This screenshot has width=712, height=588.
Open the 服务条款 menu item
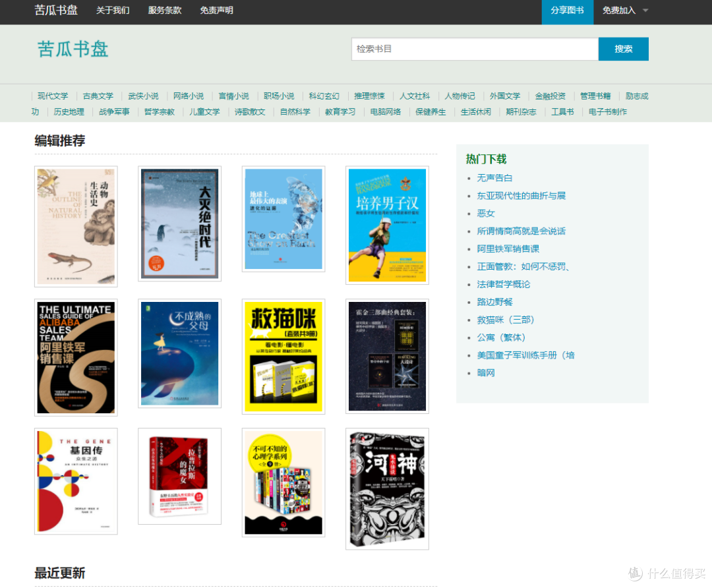(165, 10)
